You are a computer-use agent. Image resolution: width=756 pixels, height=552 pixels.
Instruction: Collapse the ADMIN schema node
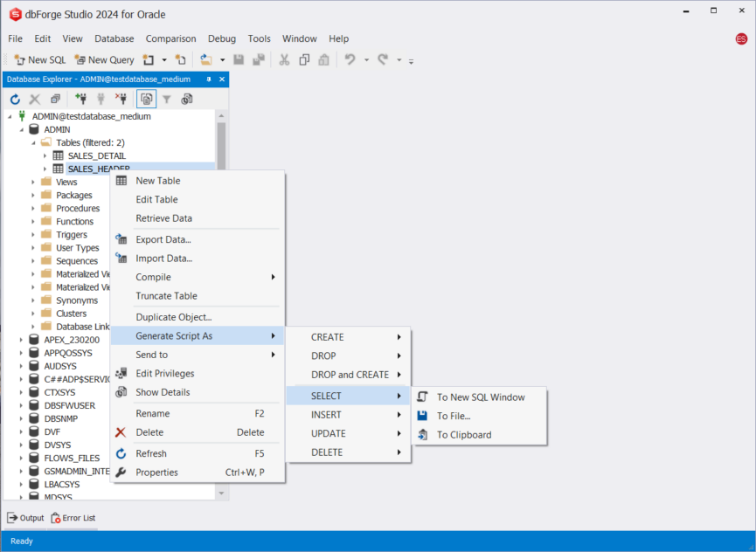click(23, 129)
